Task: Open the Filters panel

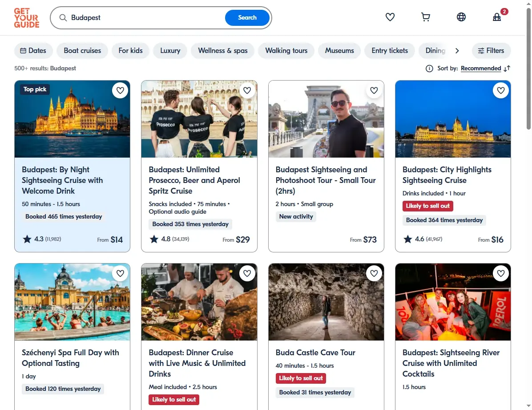Action: pyautogui.click(x=491, y=51)
